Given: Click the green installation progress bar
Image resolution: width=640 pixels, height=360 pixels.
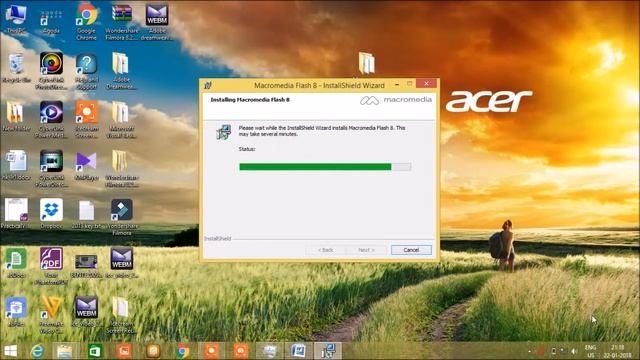Looking at the screenshot, I should (x=325, y=167).
